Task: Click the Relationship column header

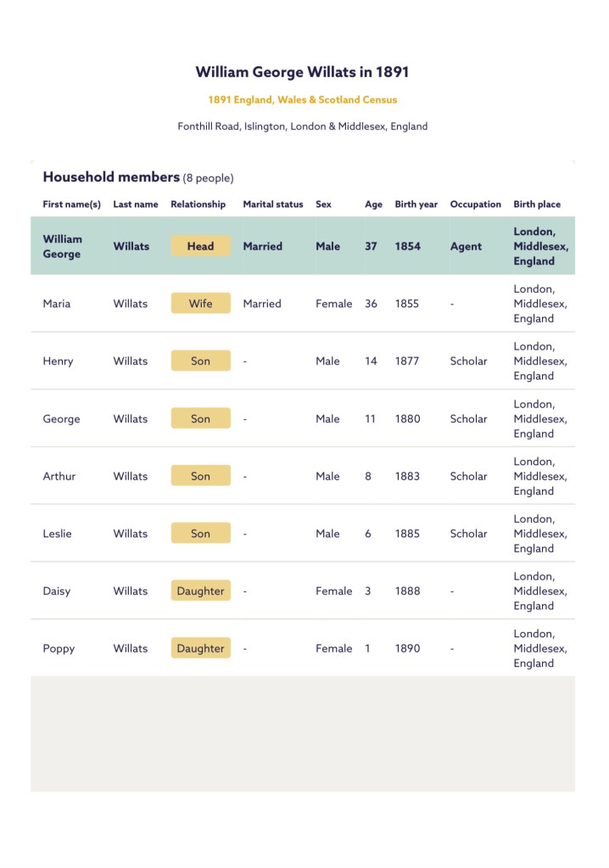Action: coord(198,204)
